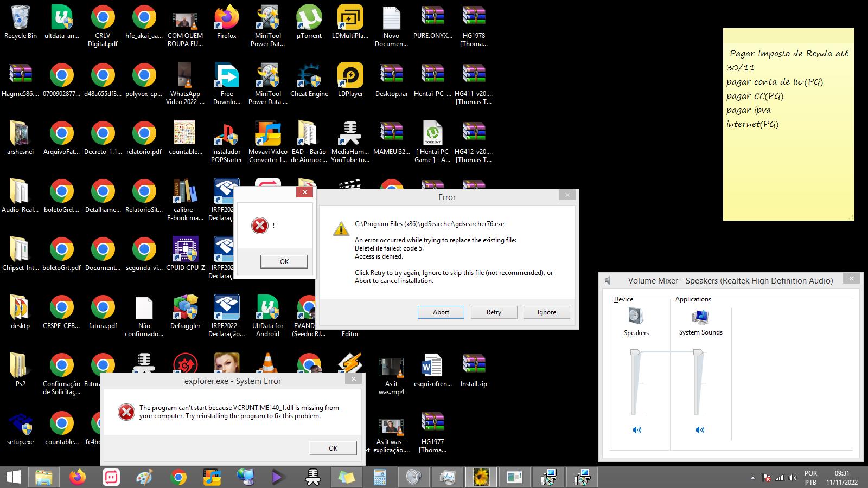Image resolution: width=868 pixels, height=488 pixels.
Task: Click the Speakers volume slider handle
Action: (x=635, y=352)
